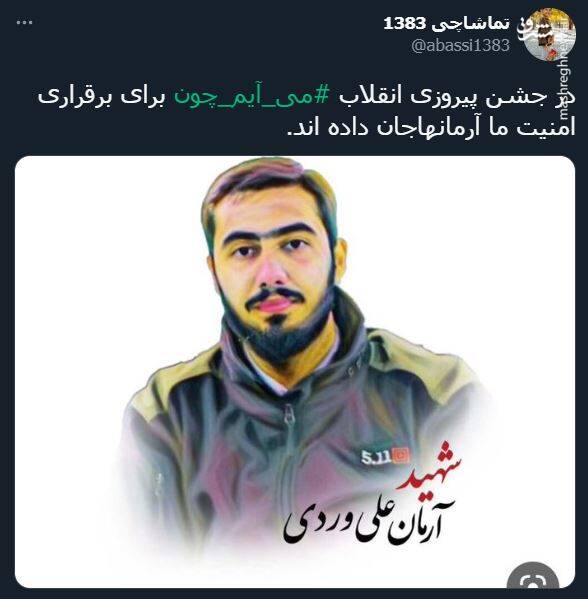Click the tweet line starting with امنیت
This screenshot has height=599, width=588.
(x=431, y=127)
